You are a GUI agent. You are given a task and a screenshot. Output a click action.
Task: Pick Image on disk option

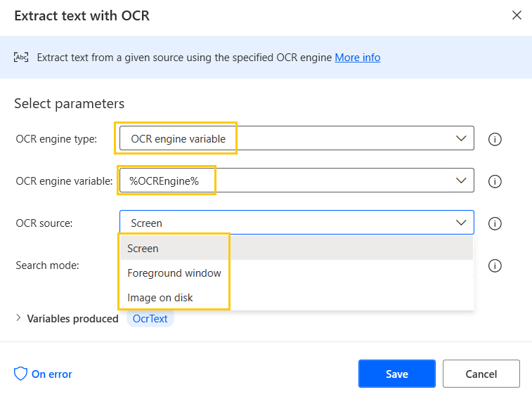click(160, 298)
